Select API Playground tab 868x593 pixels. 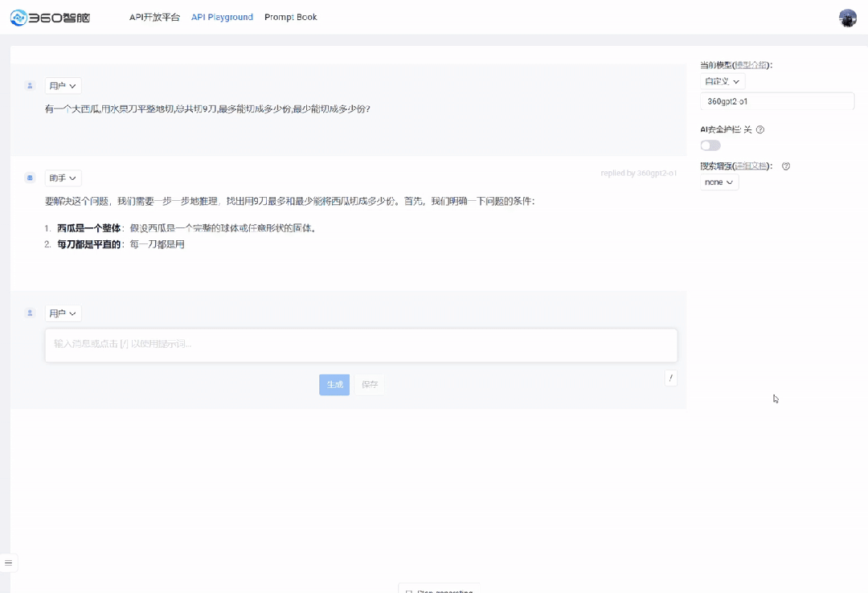222,17
